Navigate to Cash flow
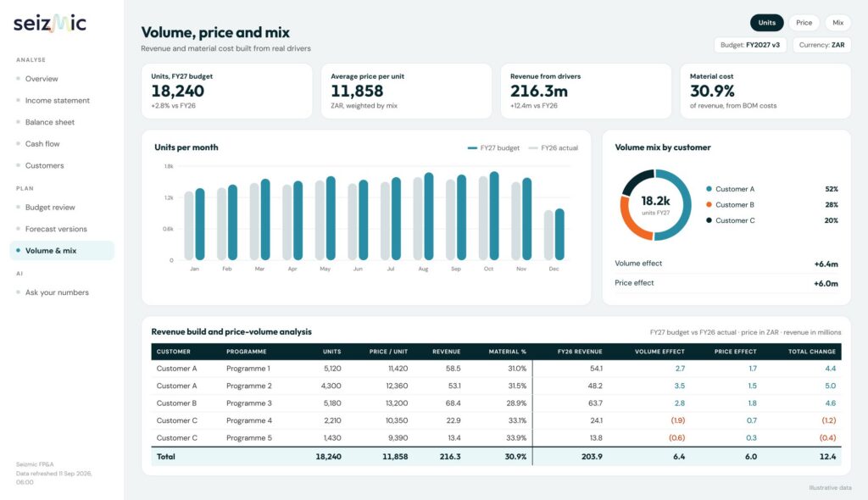The image size is (868, 500). 42,143
